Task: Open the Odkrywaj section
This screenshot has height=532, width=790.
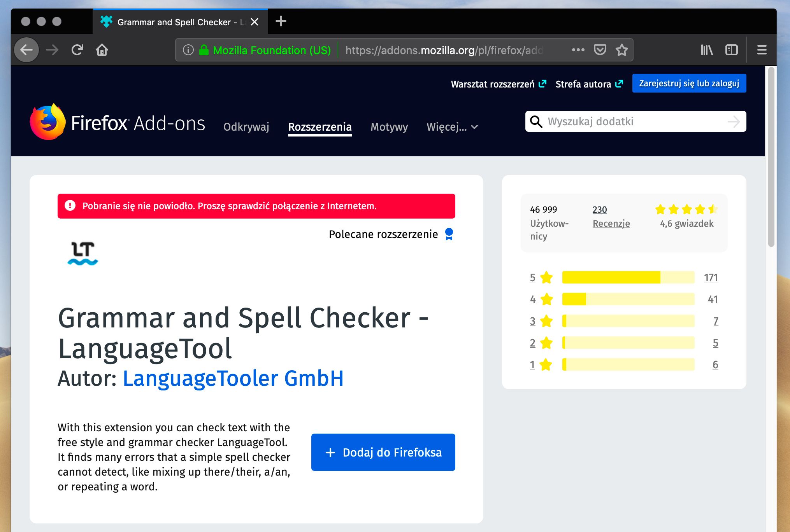Action: (x=246, y=127)
